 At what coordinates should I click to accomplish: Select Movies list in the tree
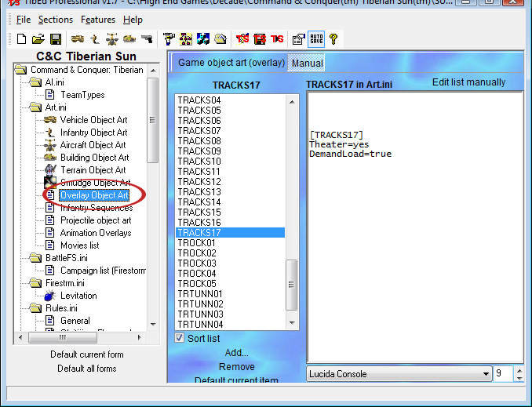pos(80,245)
